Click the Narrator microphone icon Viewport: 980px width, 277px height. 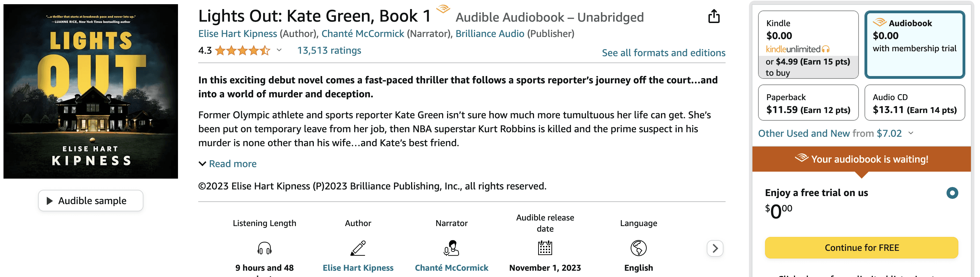tap(451, 248)
